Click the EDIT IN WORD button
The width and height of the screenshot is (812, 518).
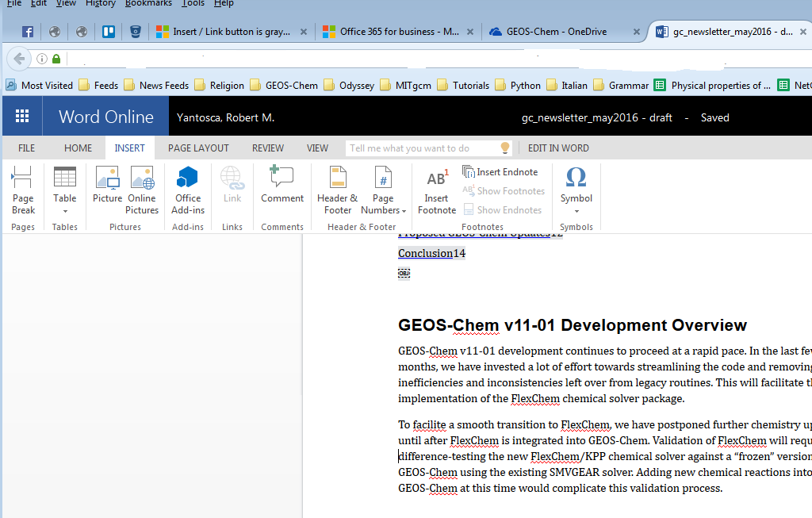(x=558, y=148)
